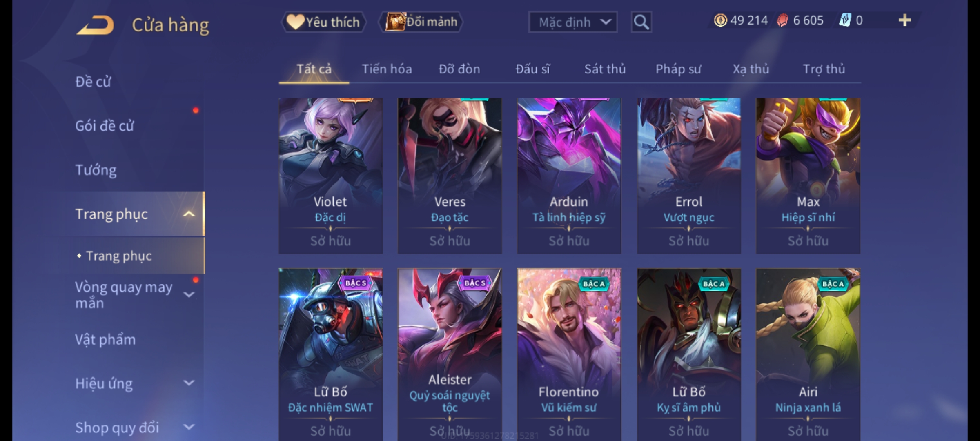Open the search magnifier icon

pos(641,22)
